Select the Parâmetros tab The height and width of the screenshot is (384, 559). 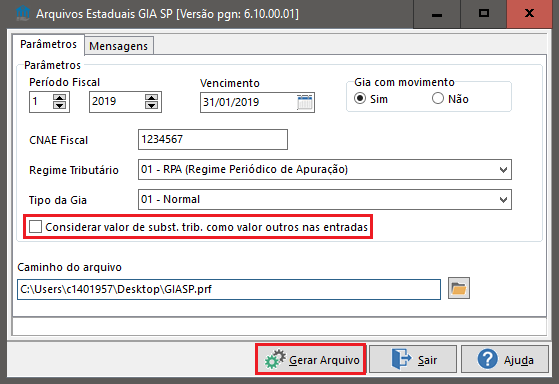(48, 44)
